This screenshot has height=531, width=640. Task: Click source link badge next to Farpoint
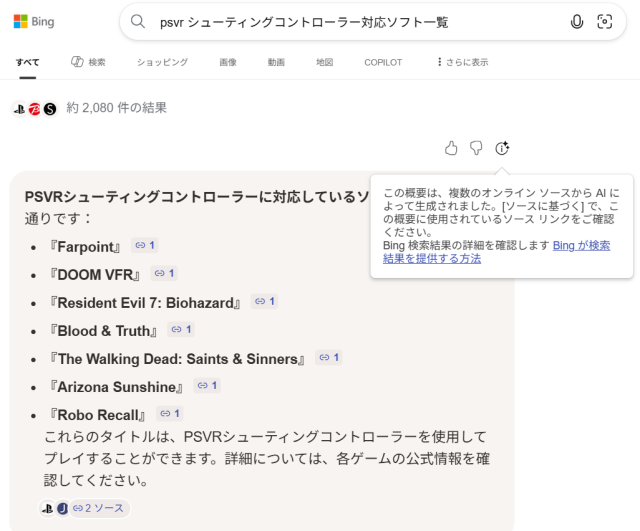click(145, 245)
